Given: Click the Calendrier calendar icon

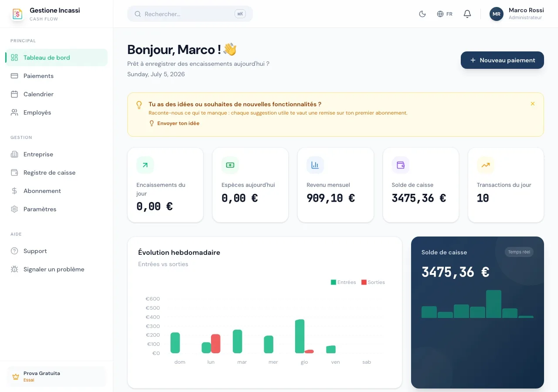Looking at the screenshot, I should tap(14, 94).
